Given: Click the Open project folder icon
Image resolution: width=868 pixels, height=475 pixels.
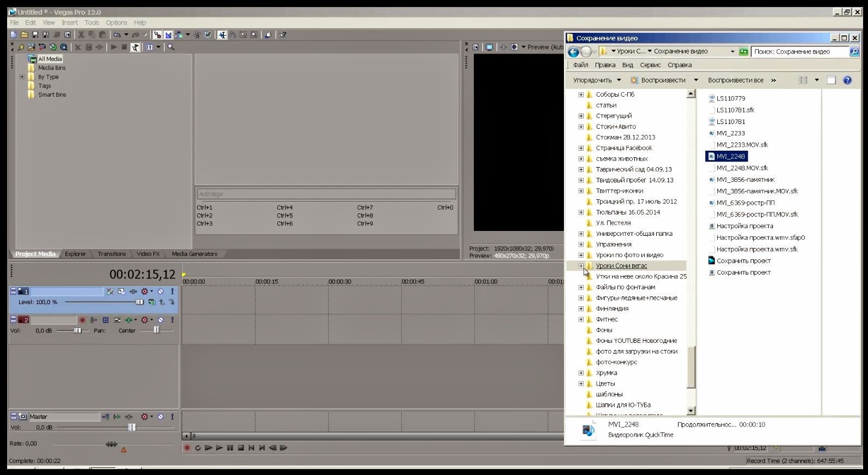Looking at the screenshot, I should [25, 35].
